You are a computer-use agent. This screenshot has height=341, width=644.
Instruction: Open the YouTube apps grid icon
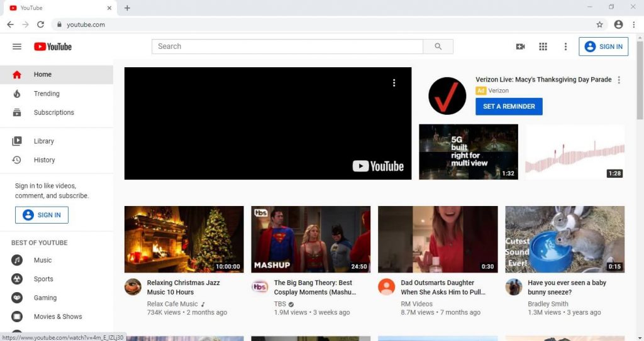[x=543, y=46]
